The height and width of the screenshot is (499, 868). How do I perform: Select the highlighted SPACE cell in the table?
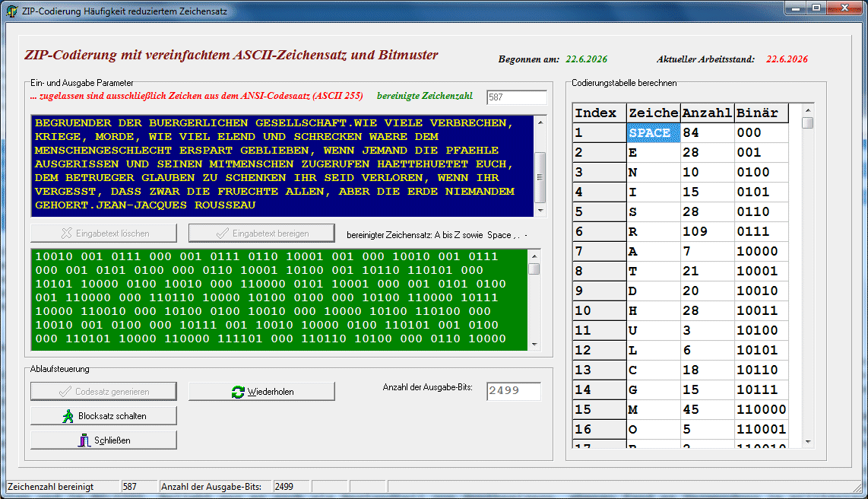653,133
